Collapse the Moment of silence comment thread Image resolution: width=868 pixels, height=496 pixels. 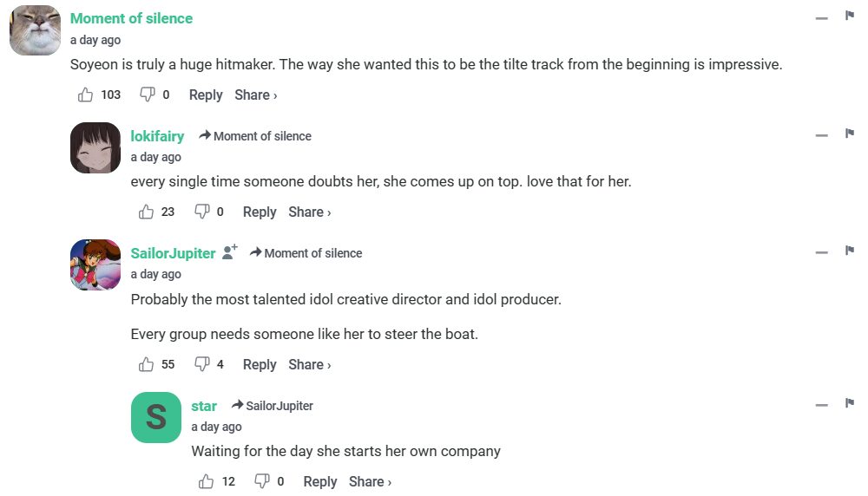(821, 17)
